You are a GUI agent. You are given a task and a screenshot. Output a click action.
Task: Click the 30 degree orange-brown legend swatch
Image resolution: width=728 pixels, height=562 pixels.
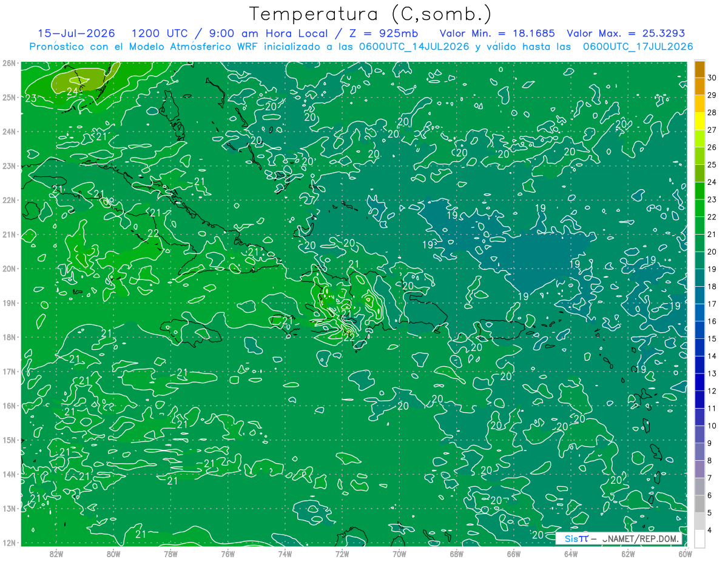(699, 69)
